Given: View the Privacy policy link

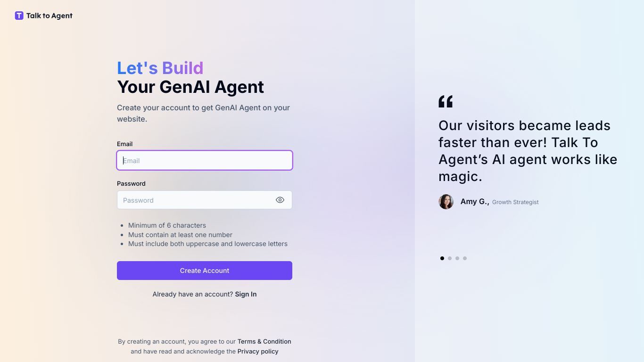Looking at the screenshot, I should tap(258, 351).
